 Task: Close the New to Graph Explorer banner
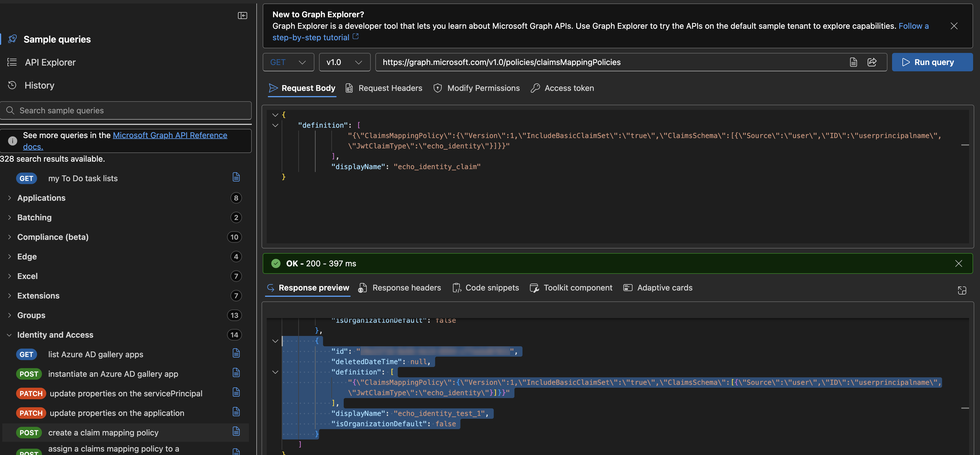(x=954, y=26)
